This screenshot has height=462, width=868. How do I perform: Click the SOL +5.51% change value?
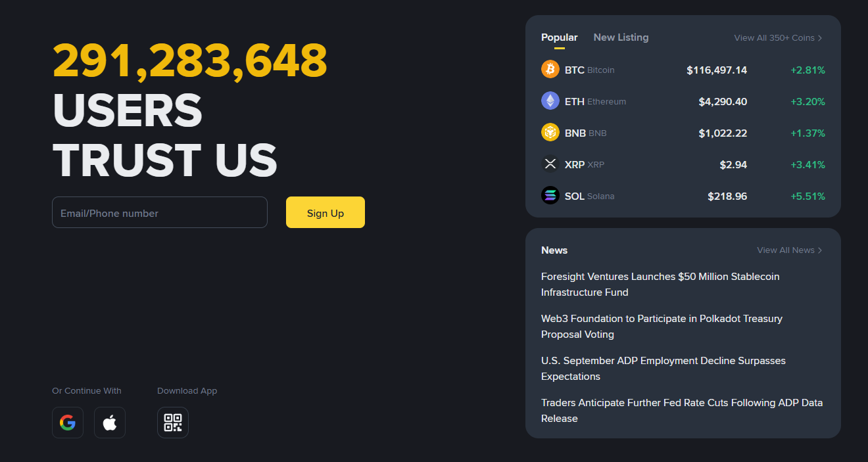[808, 196]
